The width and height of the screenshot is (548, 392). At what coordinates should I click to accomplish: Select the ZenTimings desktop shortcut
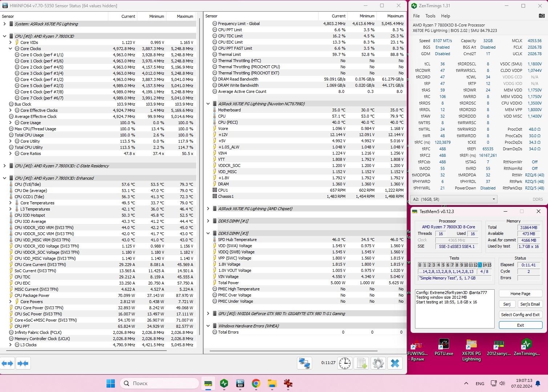pyautogui.click(x=527, y=347)
